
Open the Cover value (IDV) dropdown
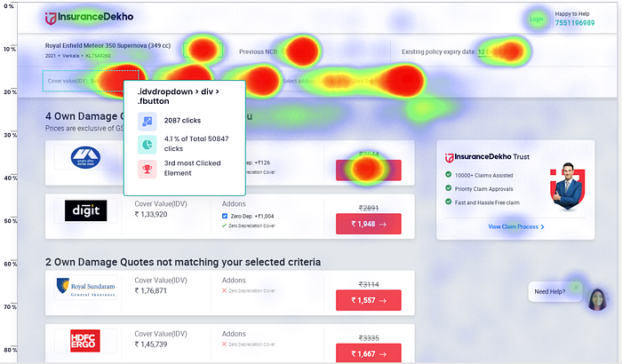pos(91,81)
